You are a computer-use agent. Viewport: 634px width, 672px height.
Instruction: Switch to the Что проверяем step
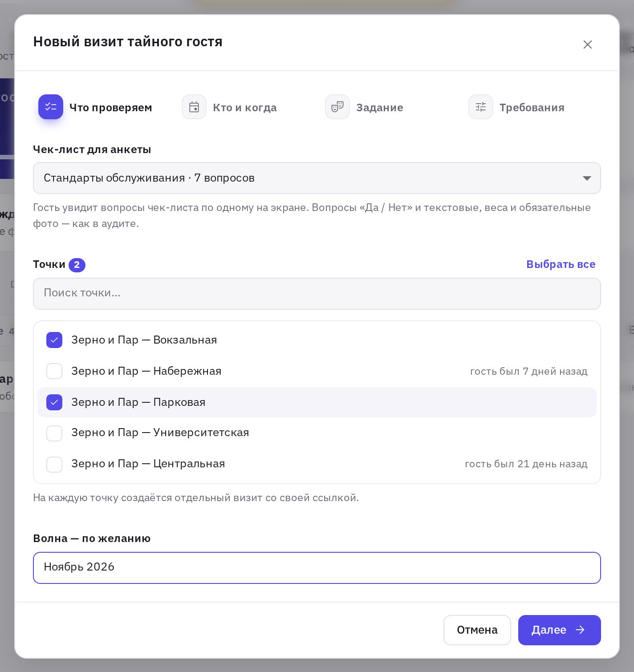(x=95, y=107)
